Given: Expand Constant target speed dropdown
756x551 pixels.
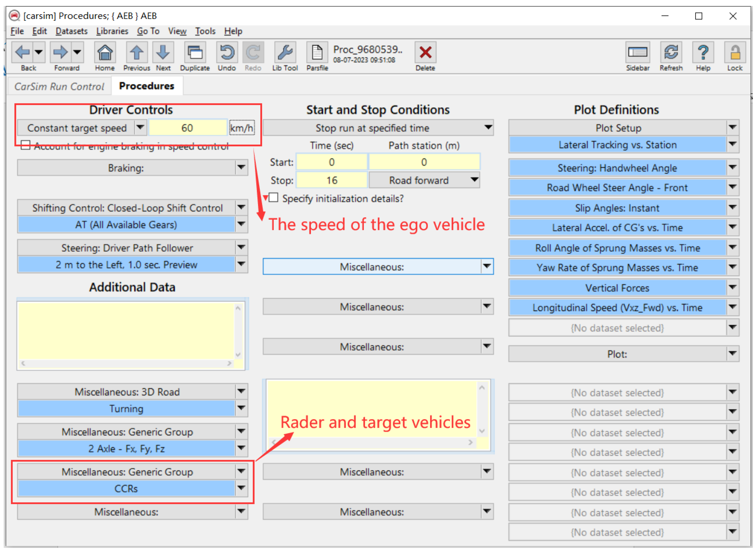Looking at the screenshot, I should (140, 128).
